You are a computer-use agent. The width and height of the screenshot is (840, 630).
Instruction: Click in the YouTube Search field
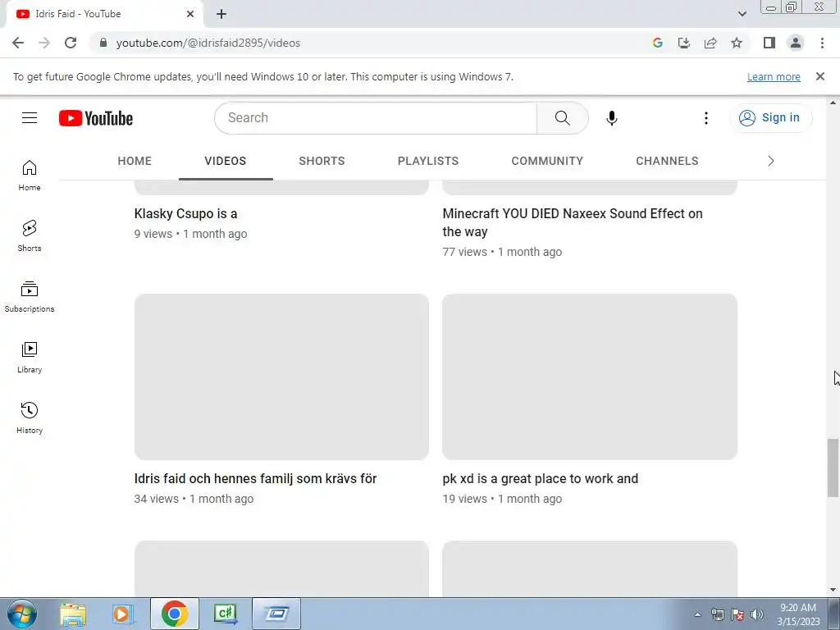[376, 118]
